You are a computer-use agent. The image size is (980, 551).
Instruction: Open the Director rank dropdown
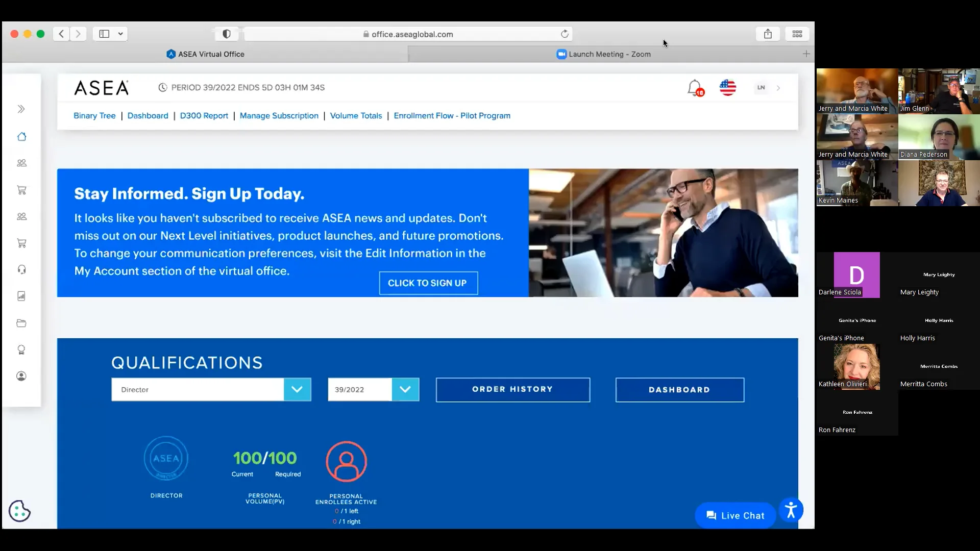point(297,389)
